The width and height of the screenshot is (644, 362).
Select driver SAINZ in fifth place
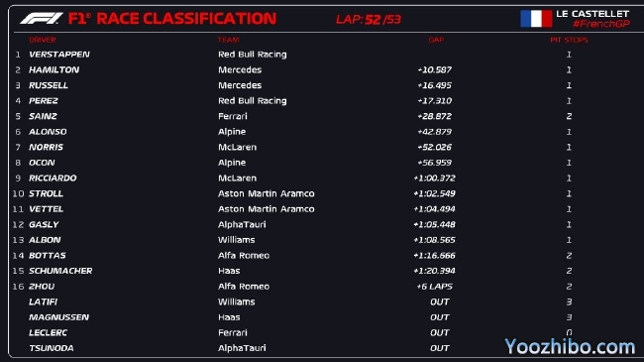[43, 116]
